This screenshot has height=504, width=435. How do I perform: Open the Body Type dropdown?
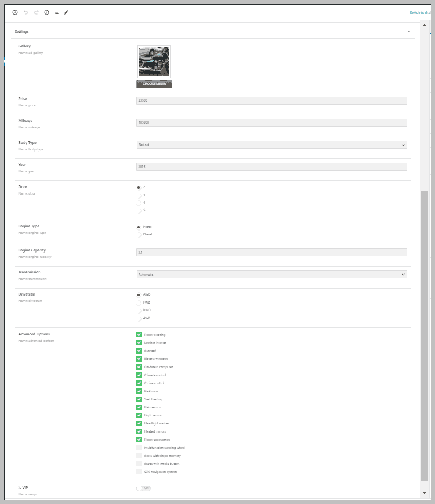[x=271, y=145]
